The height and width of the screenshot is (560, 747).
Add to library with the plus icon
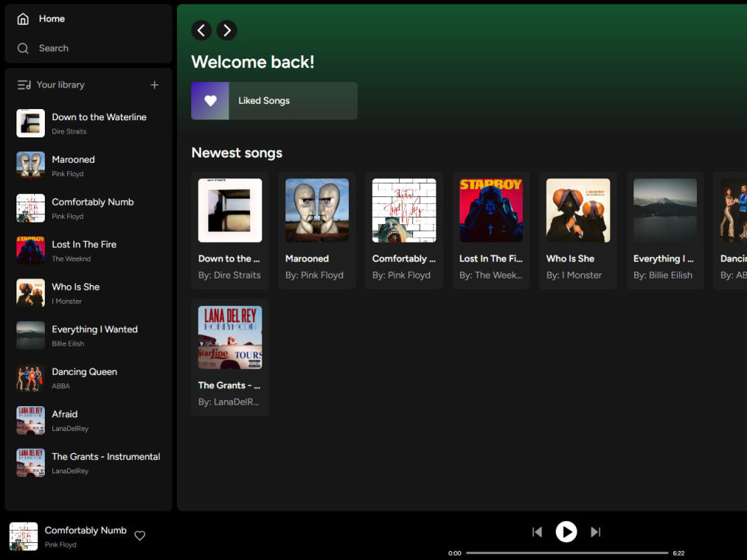[155, 85]
